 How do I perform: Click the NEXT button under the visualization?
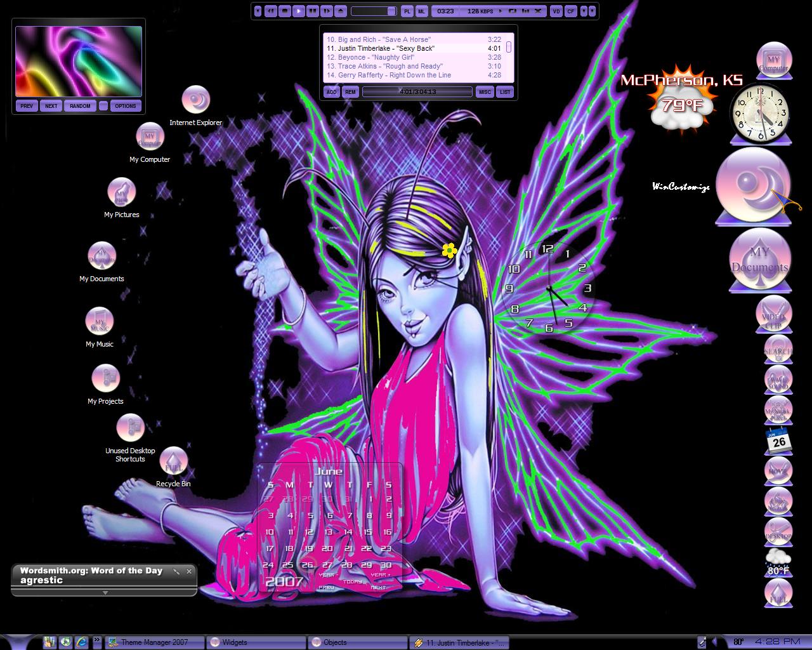tap(51, 106)
